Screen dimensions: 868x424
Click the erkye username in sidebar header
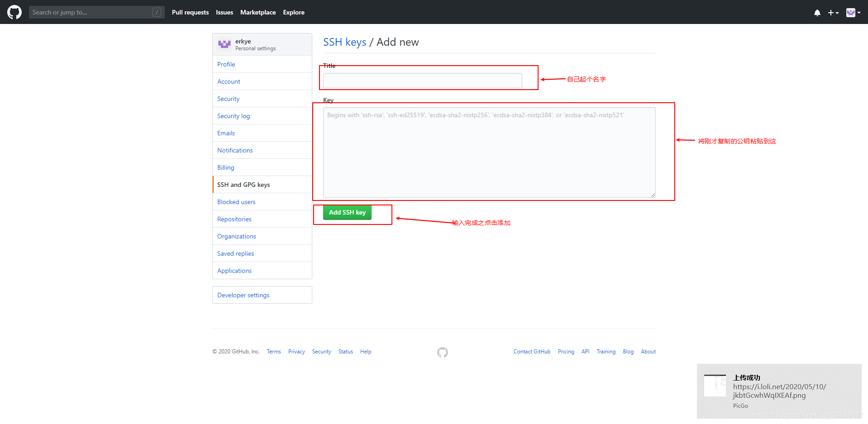[243, 41]
